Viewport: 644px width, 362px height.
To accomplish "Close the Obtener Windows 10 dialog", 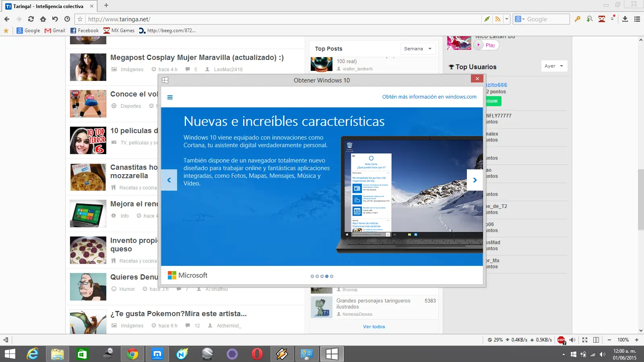I will [x=477, y=79].
